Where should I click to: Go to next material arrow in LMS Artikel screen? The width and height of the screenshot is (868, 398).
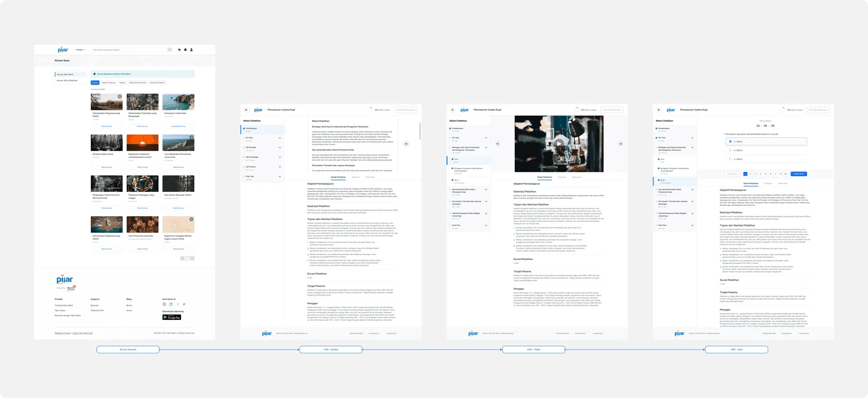pos(406,144)
